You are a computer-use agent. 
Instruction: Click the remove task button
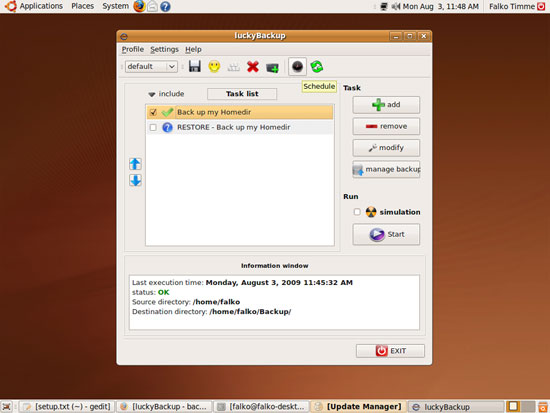[386, 126]
